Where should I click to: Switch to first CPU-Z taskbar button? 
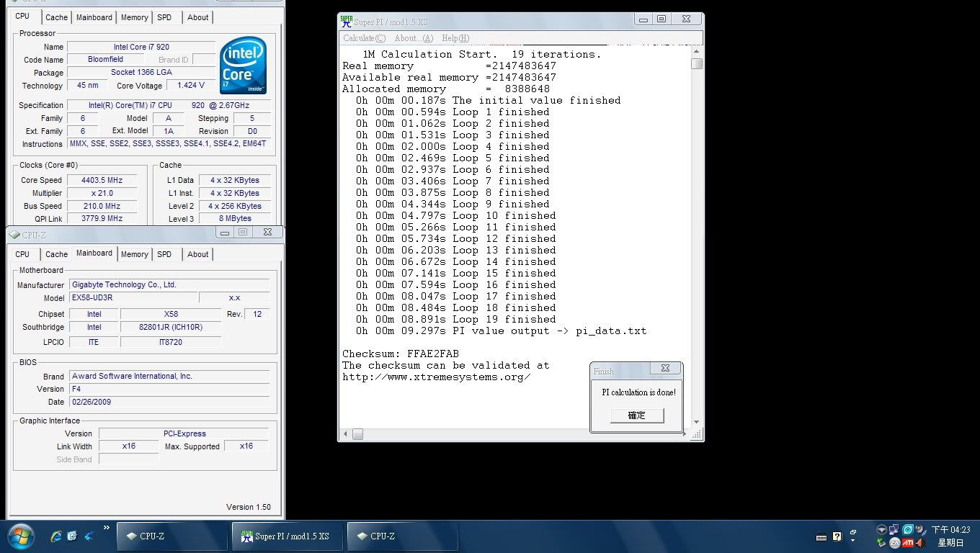point(172,536)
